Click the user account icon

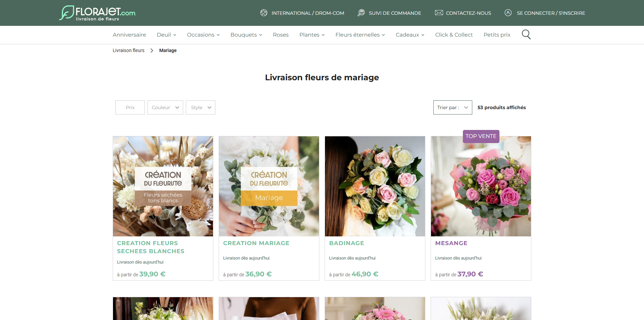tap(508, 13)
